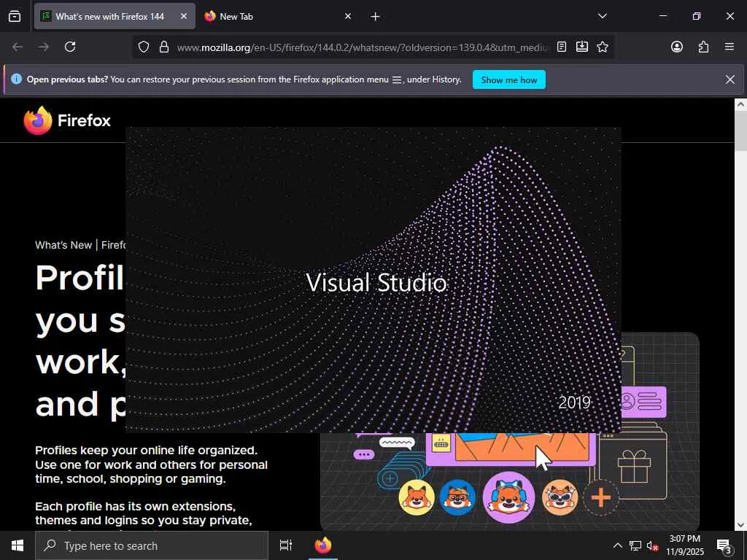This screenshot has height=560, width=747.
Task: Open the Windows Start menu
Action: (x=18, y=545)
